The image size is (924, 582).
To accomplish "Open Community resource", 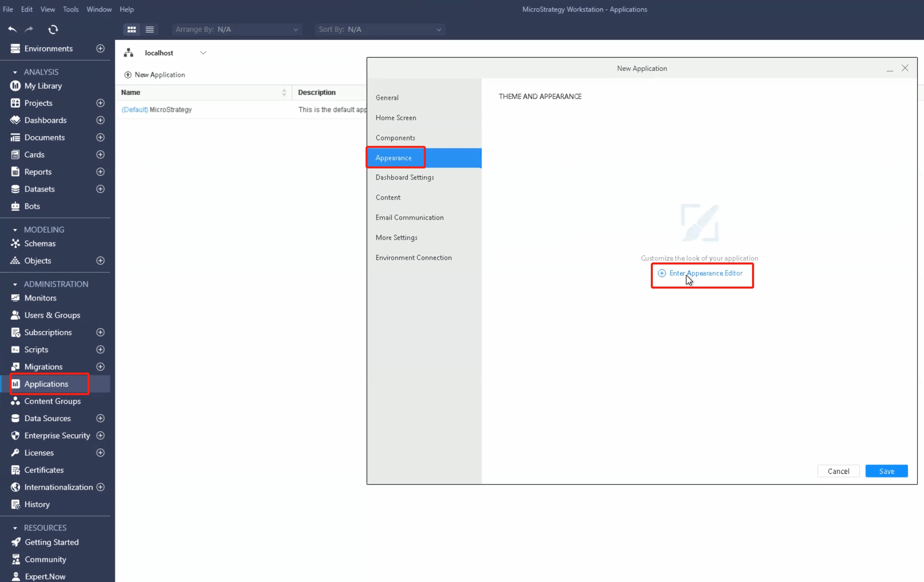I will point(45,559).
